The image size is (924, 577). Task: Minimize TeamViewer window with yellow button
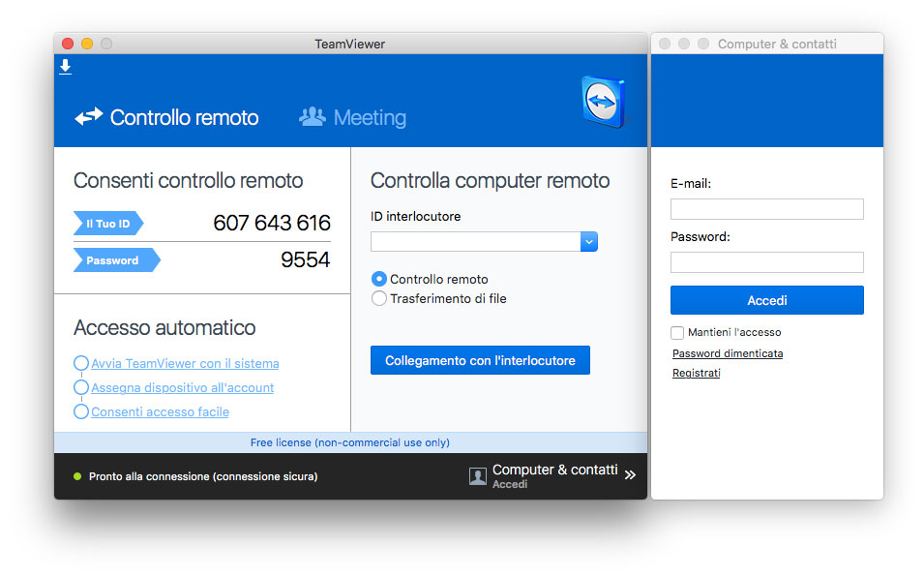pos(87,44)
